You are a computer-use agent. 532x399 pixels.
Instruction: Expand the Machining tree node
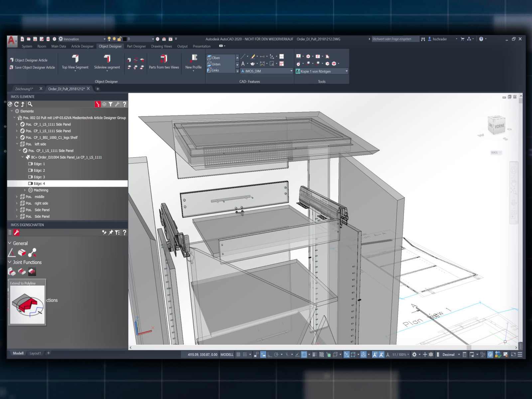tap(25, 190)
